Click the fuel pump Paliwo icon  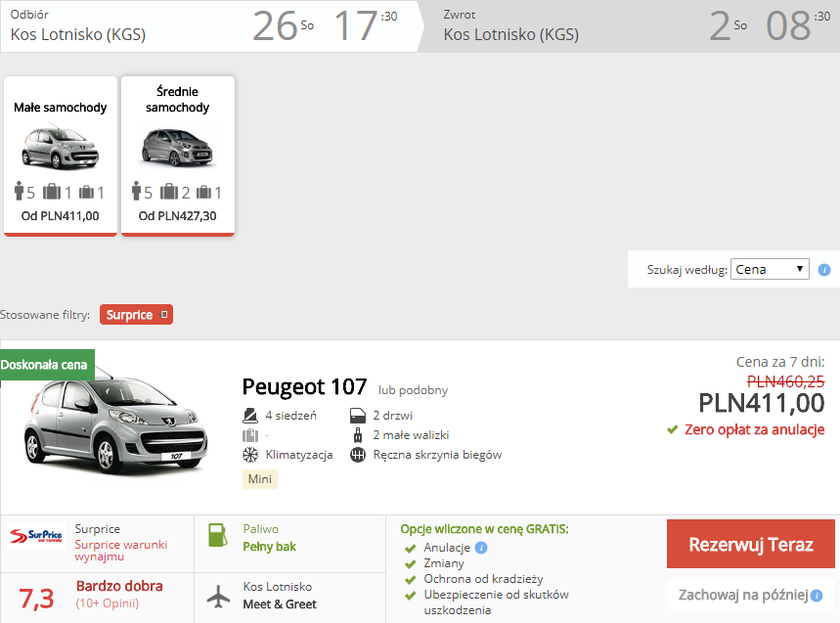pyautogui.click(x=218, y=535)
